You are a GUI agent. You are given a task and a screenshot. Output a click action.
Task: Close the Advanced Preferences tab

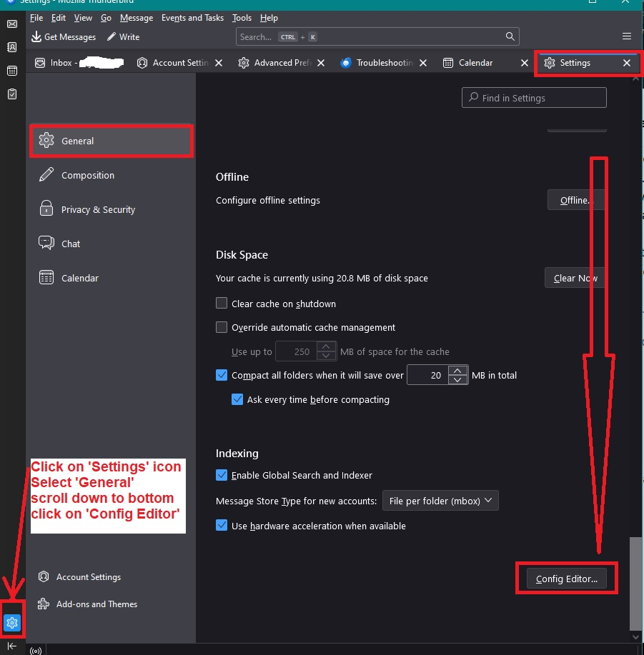point(320,63)
